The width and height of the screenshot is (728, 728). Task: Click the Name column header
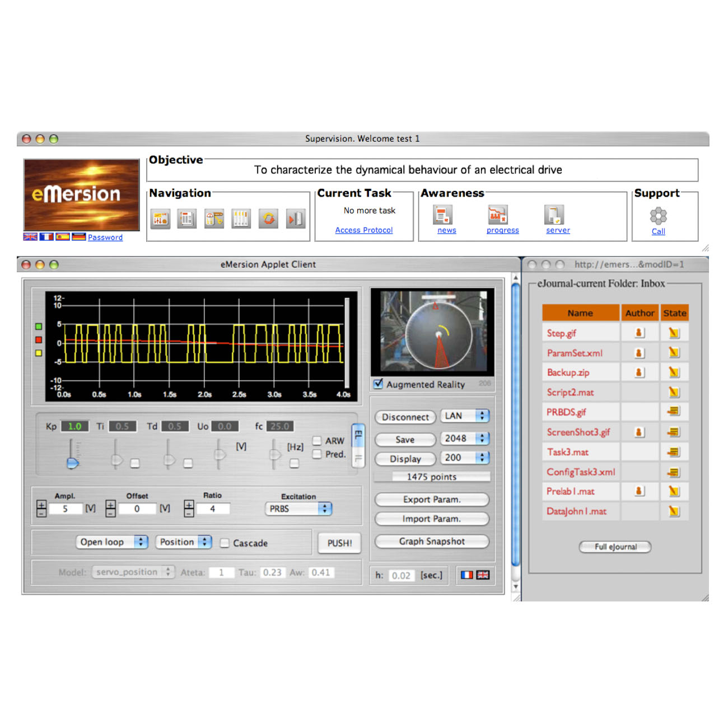pyautogui.click(x=580, y=313)
